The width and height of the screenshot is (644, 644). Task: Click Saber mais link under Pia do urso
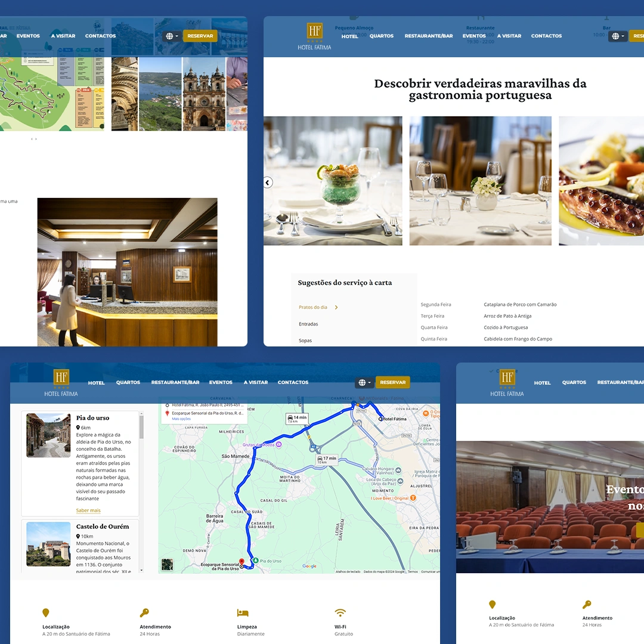coord(88,510)
